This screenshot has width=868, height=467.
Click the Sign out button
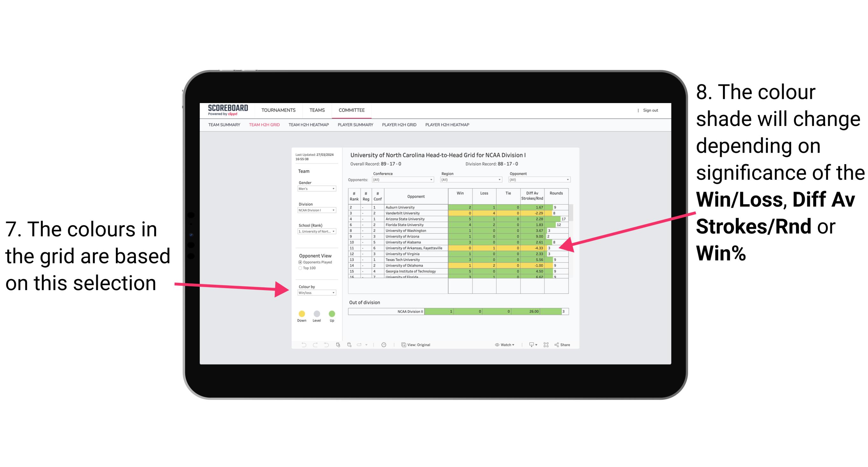point(651,110)
